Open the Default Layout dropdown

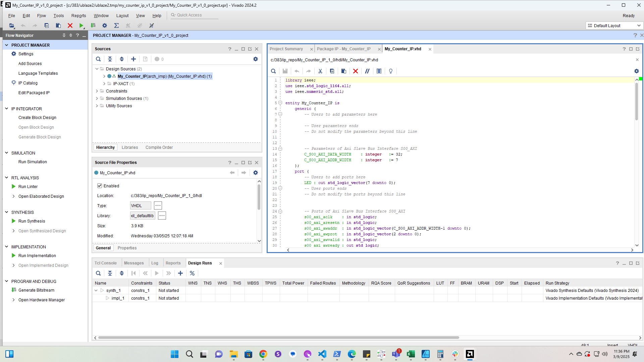click(x=614, y=25)
